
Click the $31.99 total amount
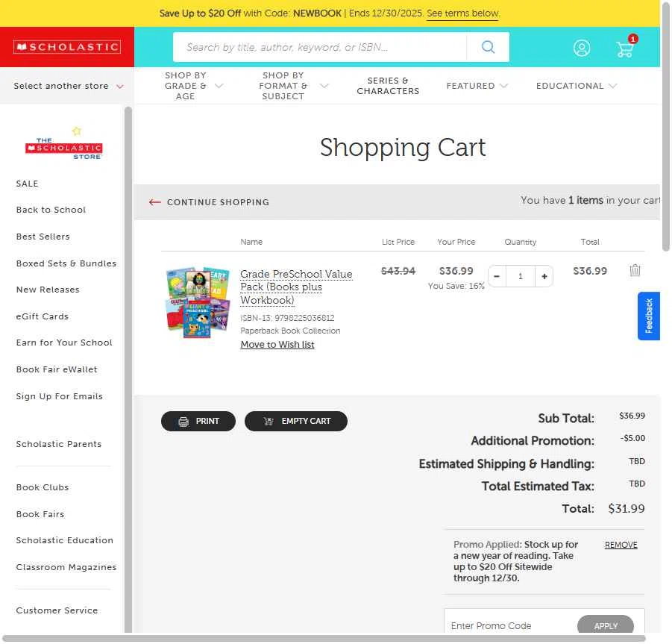(627, 508)
